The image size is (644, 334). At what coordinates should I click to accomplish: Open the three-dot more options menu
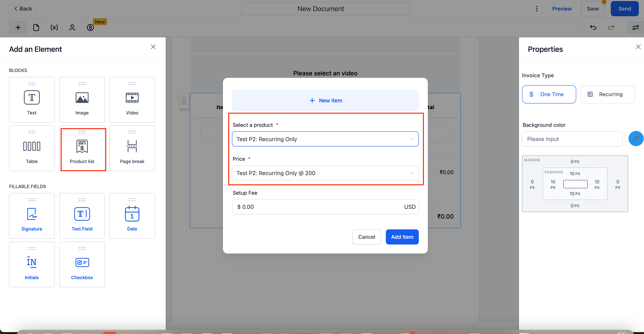pyautogui.click(x=536, y=9)
